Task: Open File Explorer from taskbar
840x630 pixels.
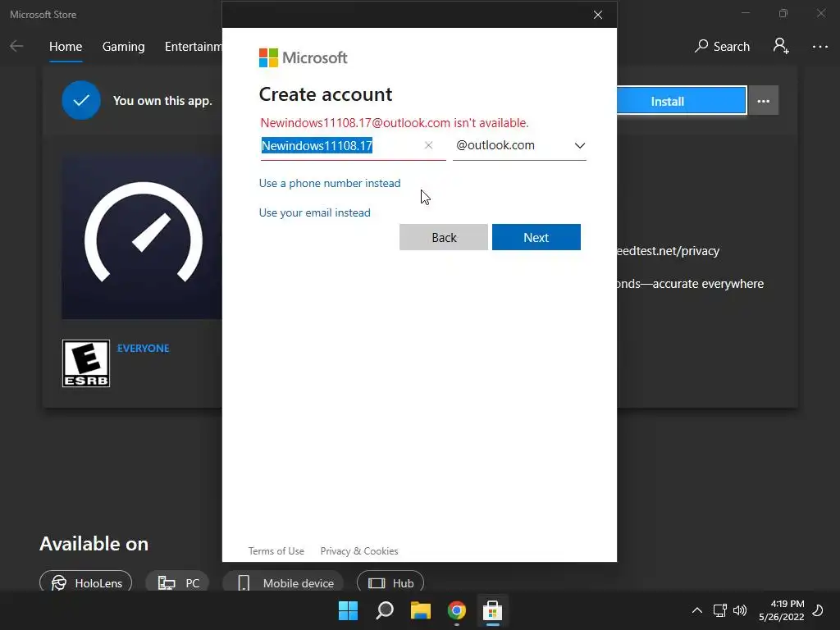Action: click(x=421, y=610)
